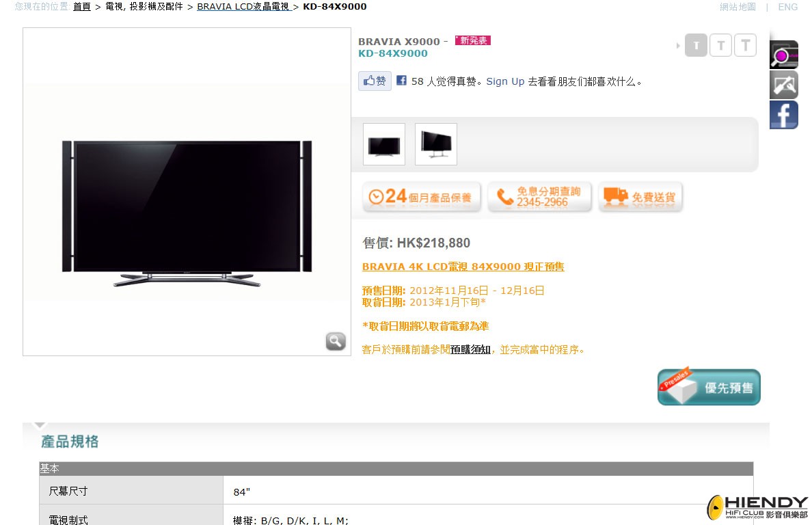
Task: Click the 電視, 投影機及配件 breadcrumb text
Action: pos(144,7)
